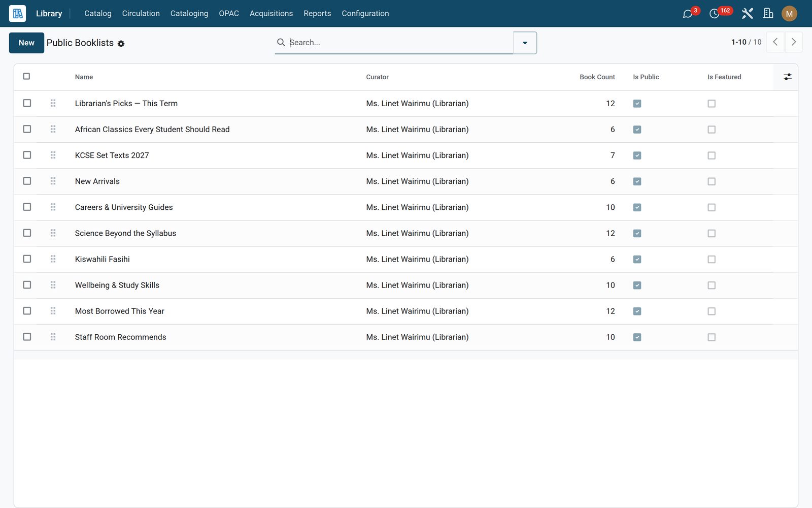The height and width of the screenshot is (508, 812).
Task: Select the Careers & University Guides row checkbox
Action: point(27,207)
